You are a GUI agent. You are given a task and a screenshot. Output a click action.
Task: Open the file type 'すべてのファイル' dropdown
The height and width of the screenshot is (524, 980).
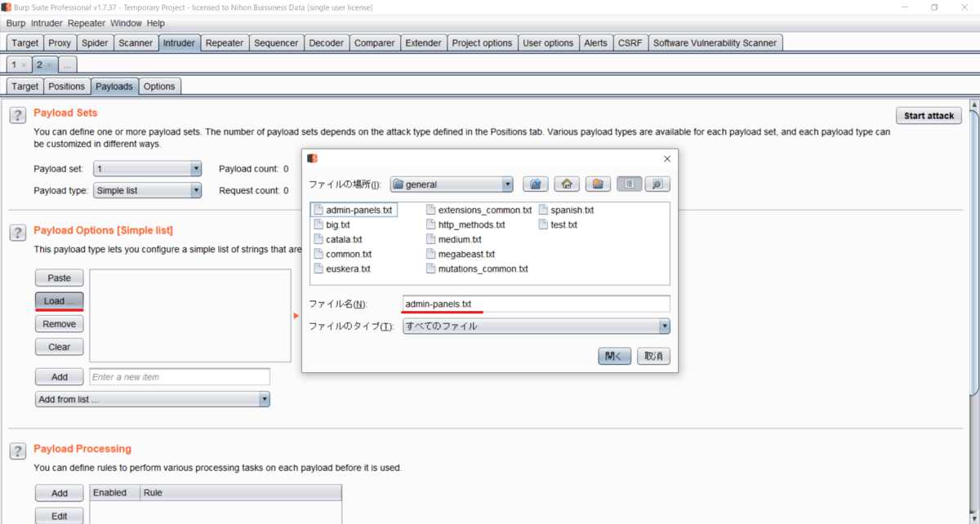click(x=537, y=326)
